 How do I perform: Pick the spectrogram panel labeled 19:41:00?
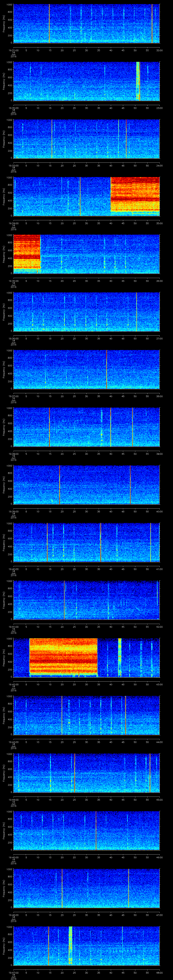[x=86, y=600]
